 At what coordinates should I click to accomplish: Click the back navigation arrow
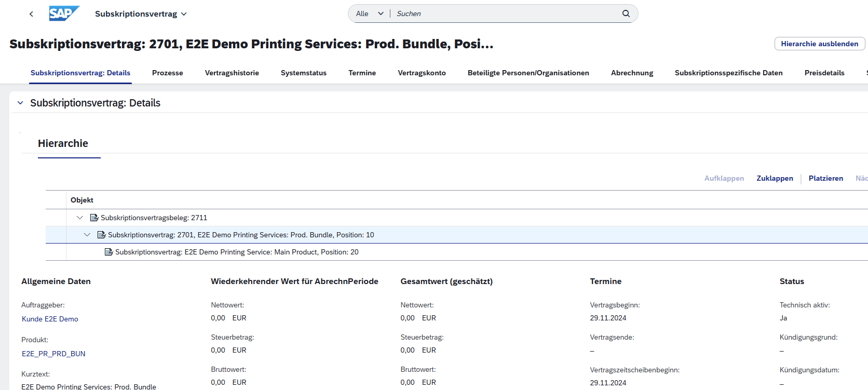click(31, 14)
